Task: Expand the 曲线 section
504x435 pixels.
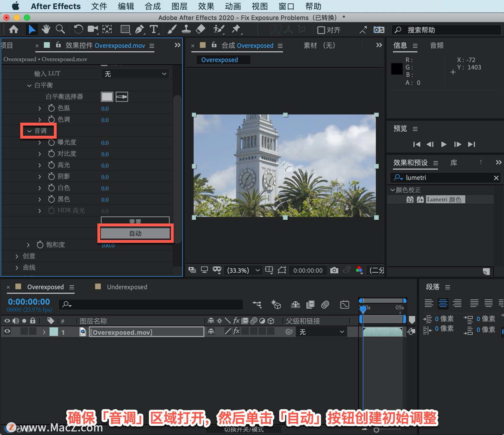Action: (17, 268)
